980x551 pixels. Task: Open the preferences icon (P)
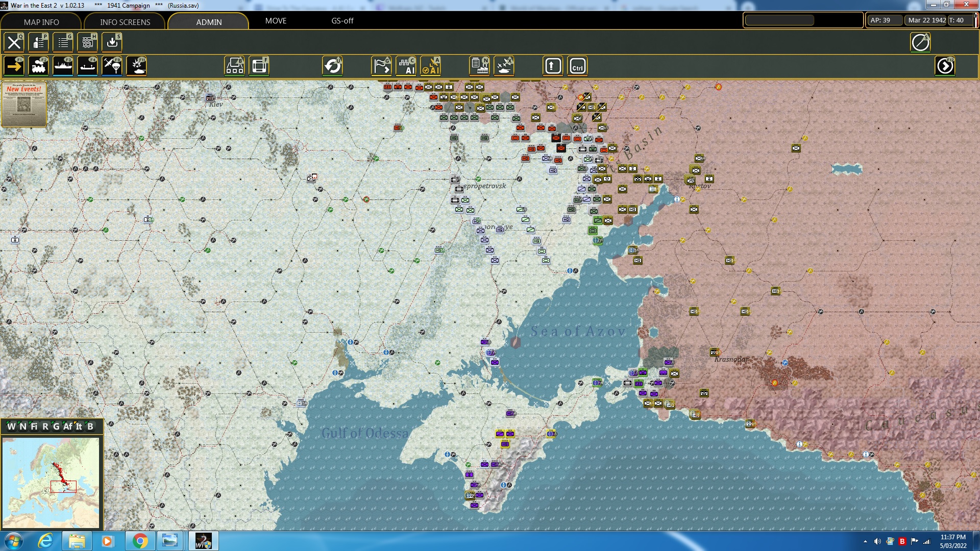[x=39, y=42]
